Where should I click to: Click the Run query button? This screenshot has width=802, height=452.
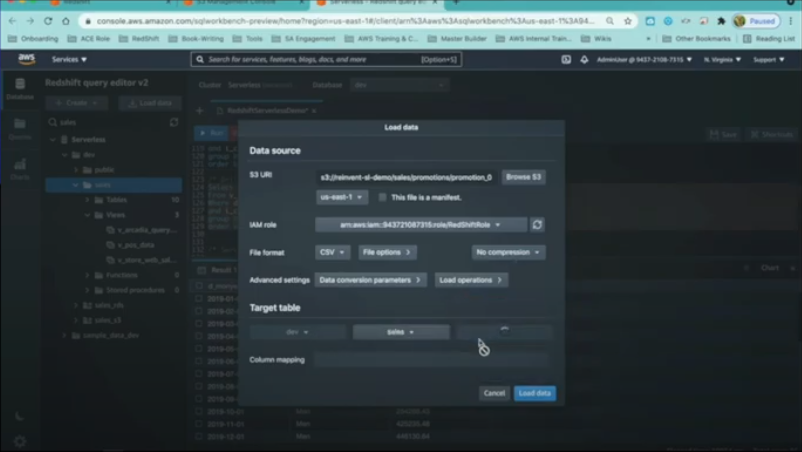click(212, 132)
